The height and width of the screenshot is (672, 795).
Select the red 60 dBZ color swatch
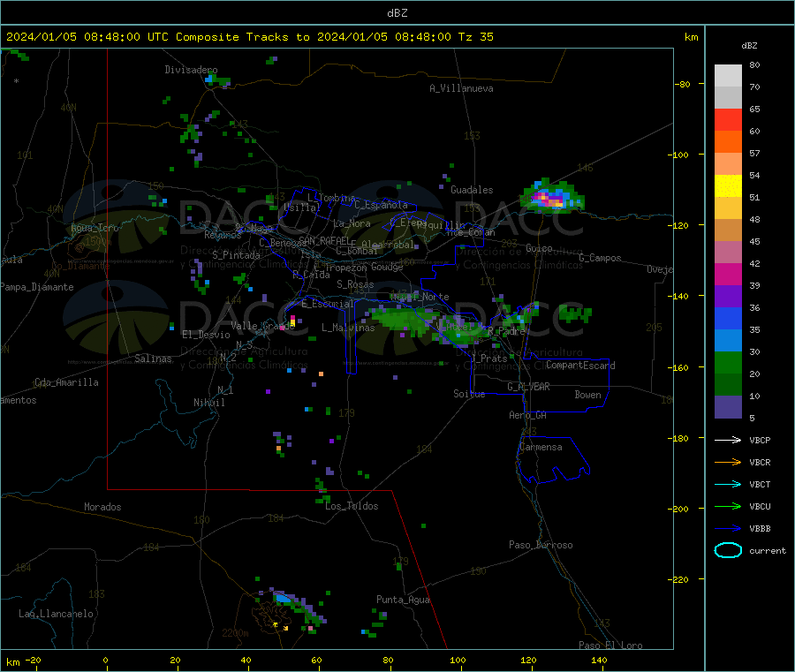pos(728,119)
